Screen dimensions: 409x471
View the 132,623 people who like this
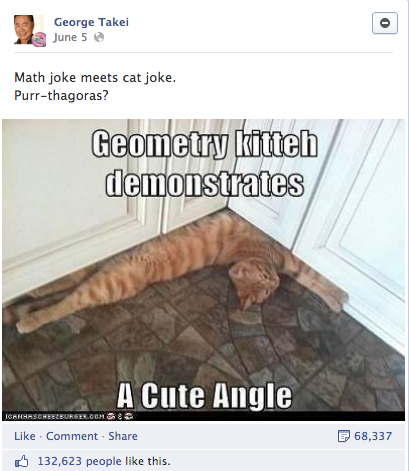click(104, 461)
